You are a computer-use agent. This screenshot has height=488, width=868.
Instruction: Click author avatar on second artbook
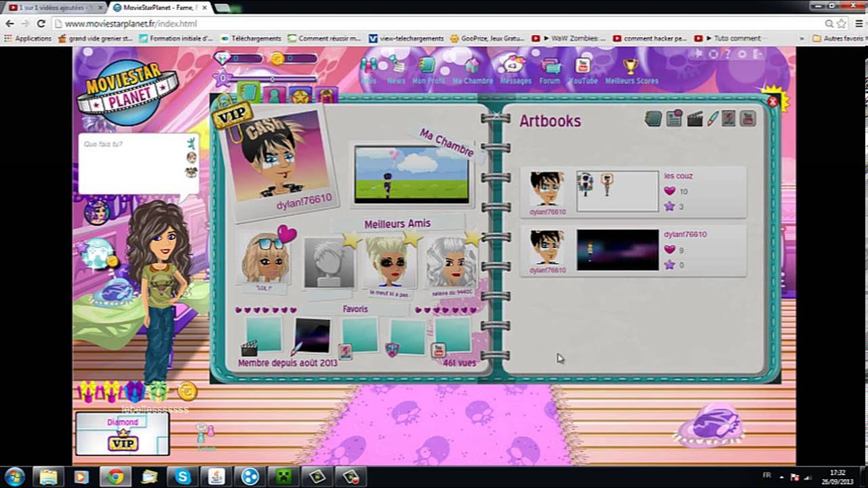point(547,247)
